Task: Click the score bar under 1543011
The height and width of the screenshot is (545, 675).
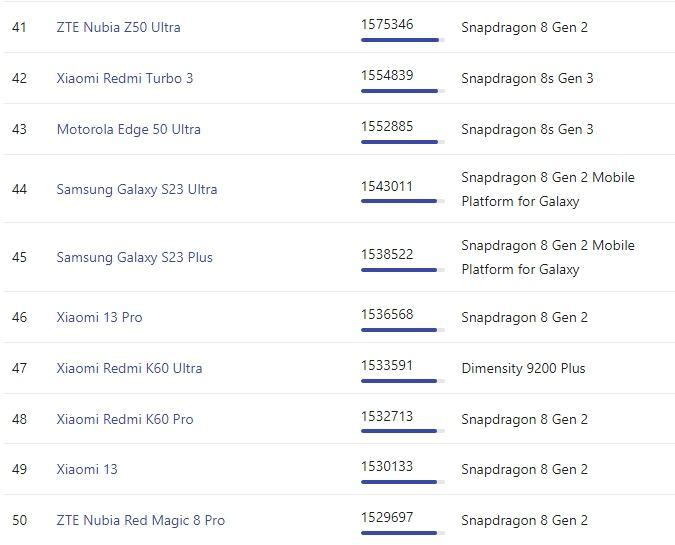Action: pyautogui.click(x=403, y=201)
